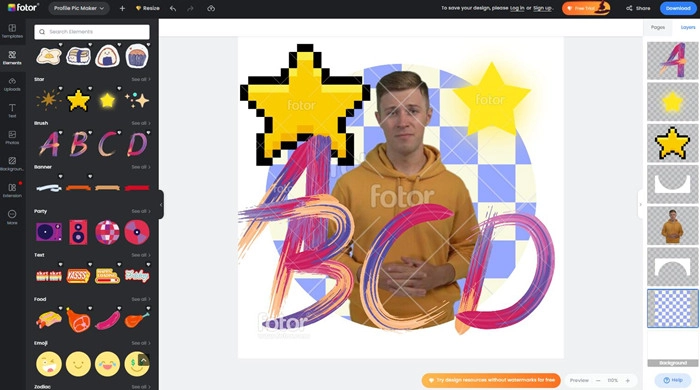Image resolution: width=700 pixels, height=390 pixels.
Task: Zoom out with the minus button
Action: [598, 381]
